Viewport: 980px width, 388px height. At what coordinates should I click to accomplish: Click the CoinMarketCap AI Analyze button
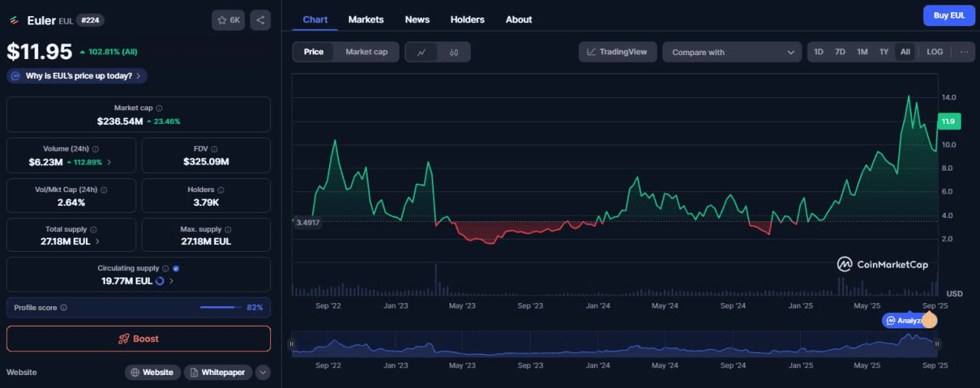point(910,321)
